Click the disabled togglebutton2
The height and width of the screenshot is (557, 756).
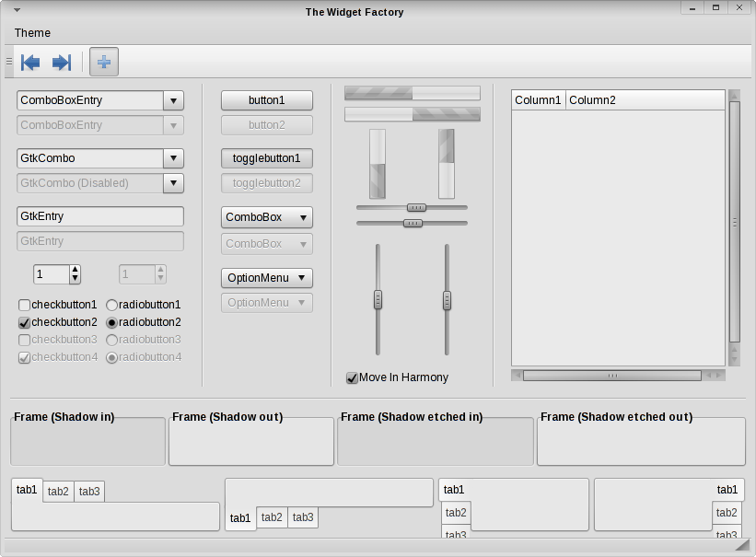267,183
